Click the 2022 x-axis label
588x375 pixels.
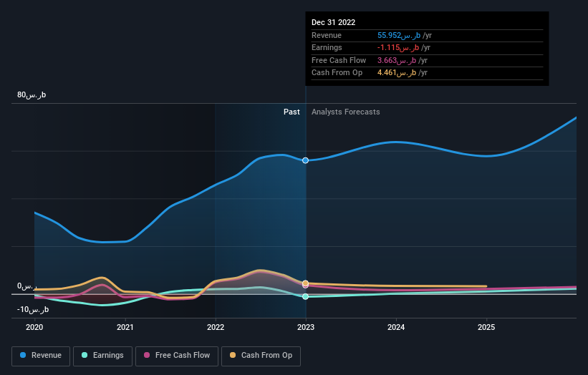point(216,327)
